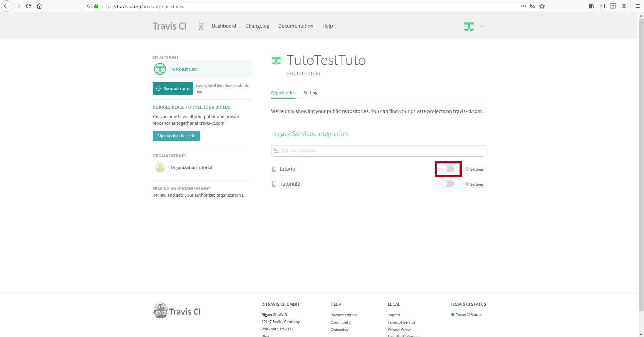Open Documentation in top navigation
The height and width of the screenshot is (337, 644).
[x=296, y=26]
